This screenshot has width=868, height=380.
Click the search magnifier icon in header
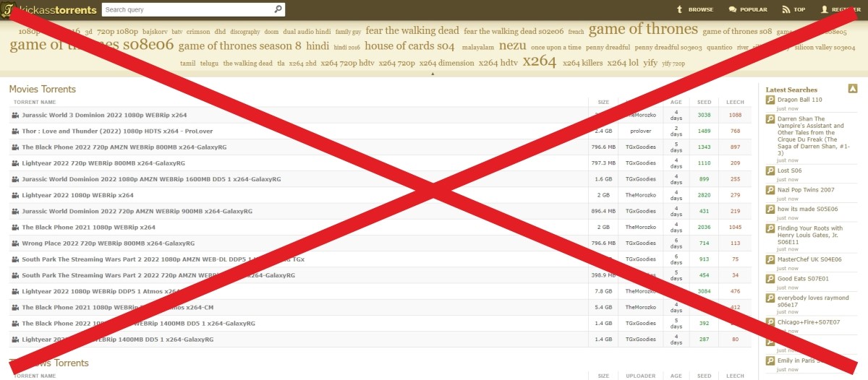[x=278, y=10]
